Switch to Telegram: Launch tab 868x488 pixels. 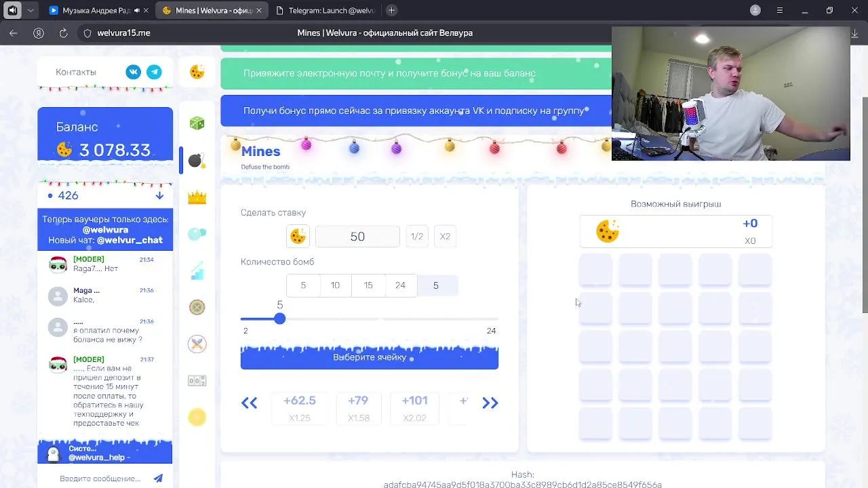325,10
